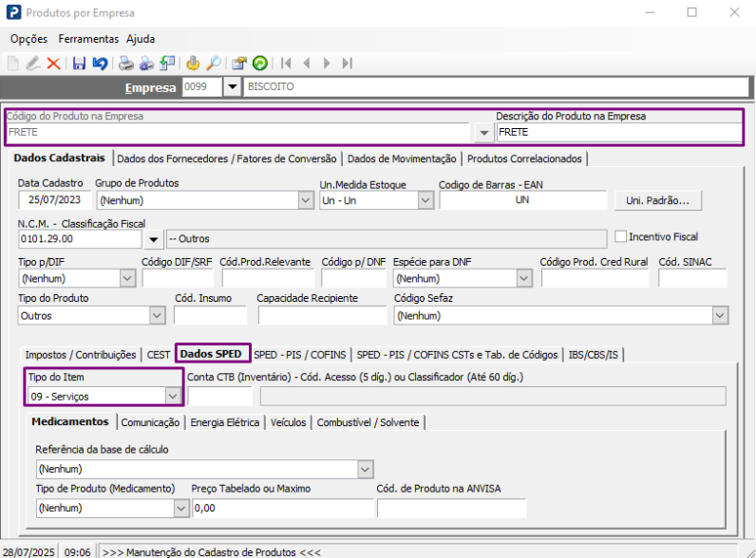Open the Grupo de Produtos dropdown
The height and width of the screenshot is (558, 756).
(305, 200)
